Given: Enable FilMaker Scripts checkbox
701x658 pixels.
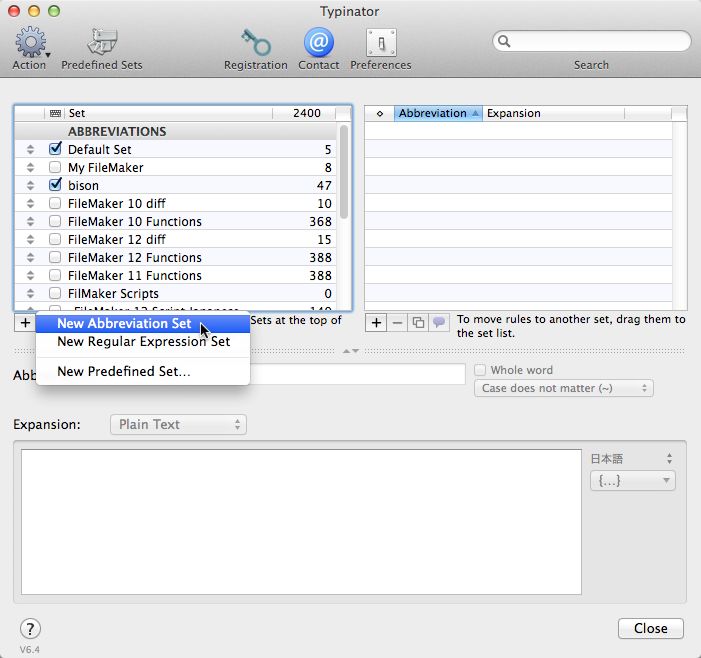Looking at the screenshot, I should tap(55, 293).
